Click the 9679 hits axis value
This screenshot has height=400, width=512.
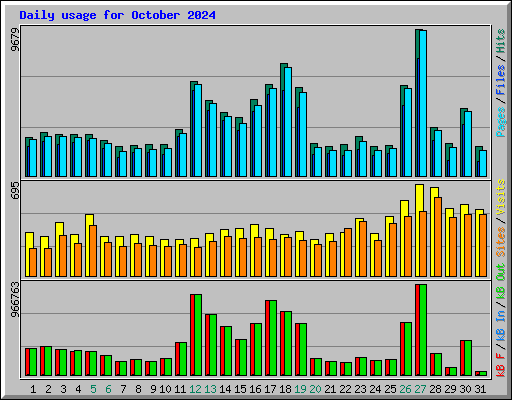click(x=15, y=40)
